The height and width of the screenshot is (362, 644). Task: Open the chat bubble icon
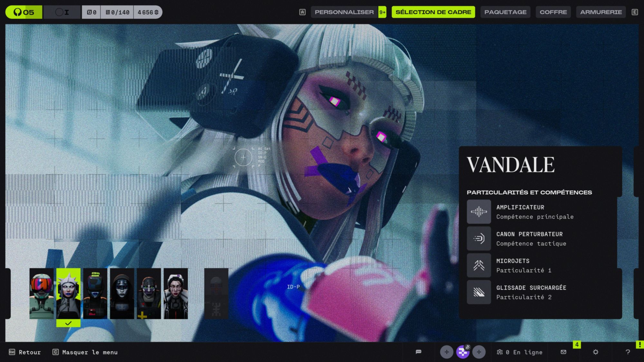[x=418, y=352]
